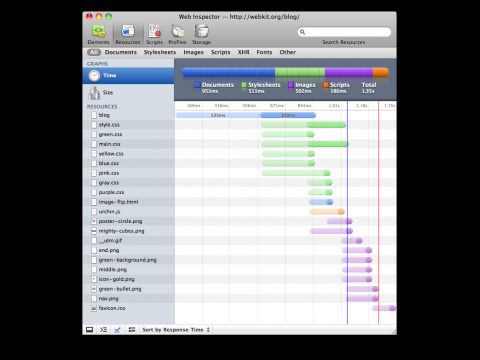Image resolution: width=480 pixels, height=360 pixels.
Task: Click the favicon.ico timeline bar
Action: click(x=384, y=308)
